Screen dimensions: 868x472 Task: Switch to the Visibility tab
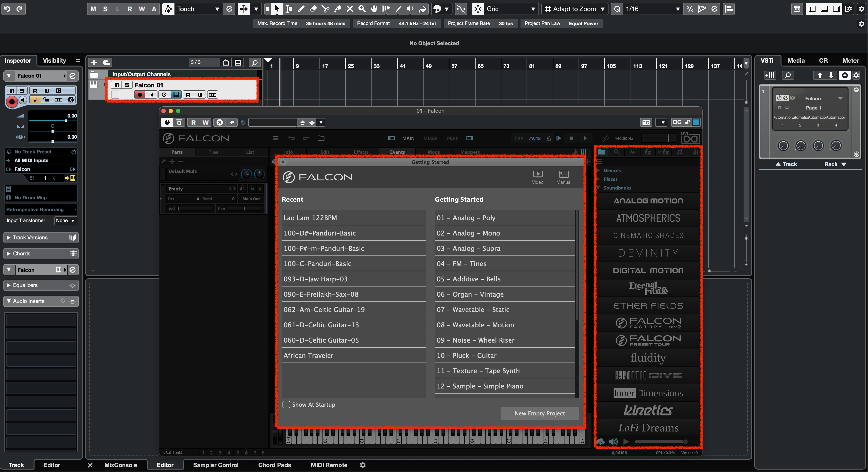pyautogui.click(x=54, y=60)
